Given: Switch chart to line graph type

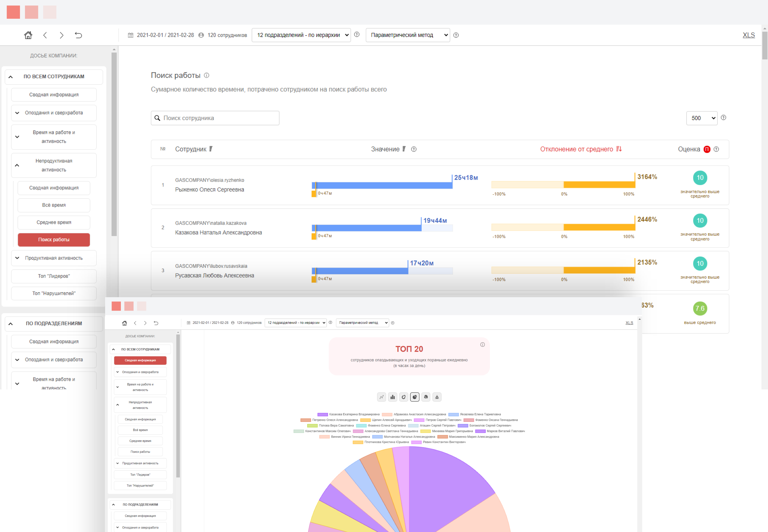Looking at the screenshot, I should 381,397.
